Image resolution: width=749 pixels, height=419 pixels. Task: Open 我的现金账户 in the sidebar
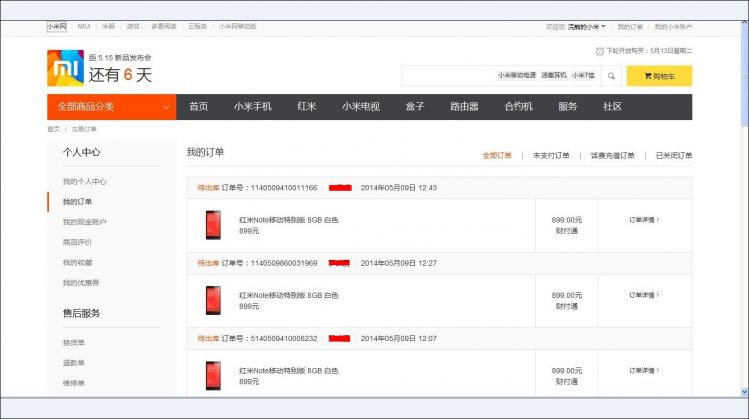point(85,222)
